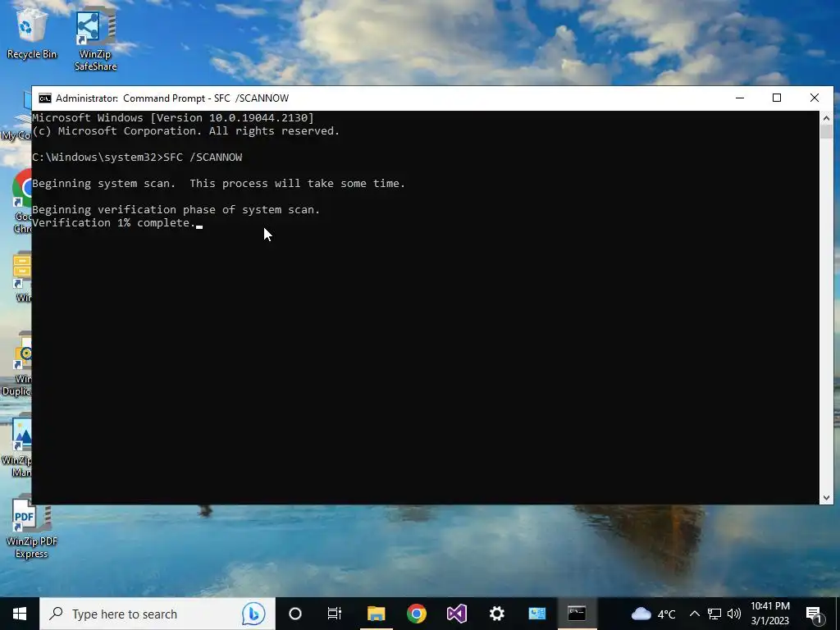Click the 'SFC /SCANNOW' command text
The width and height of the screenshot is (840, 630).
tap(203, 157)
